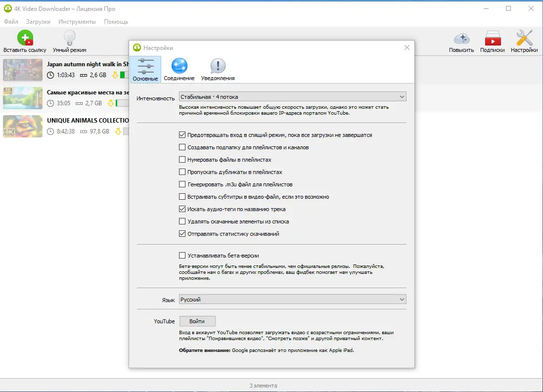Click the Войти YouTube button

point(197,321)
